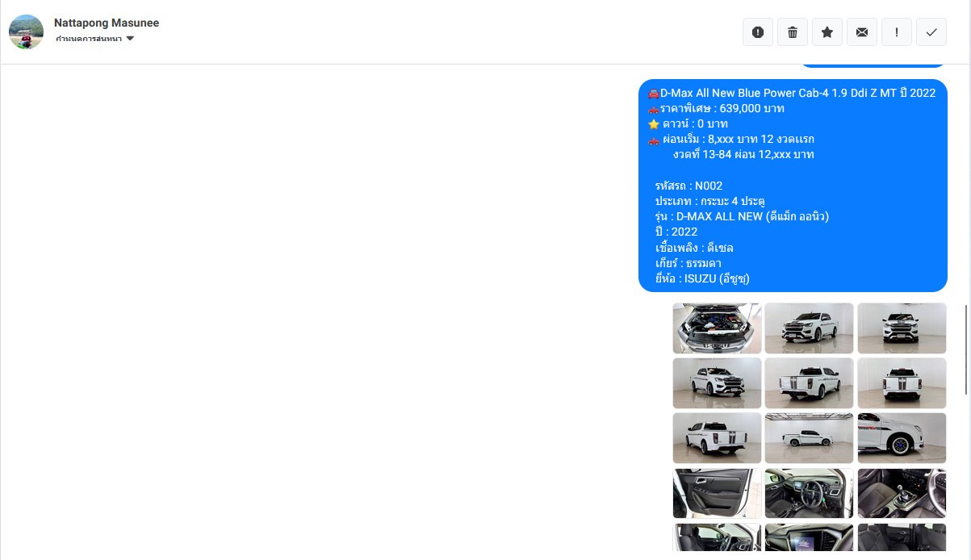
Task: Mark conversation done with checkmark icon
Action: 931,32
